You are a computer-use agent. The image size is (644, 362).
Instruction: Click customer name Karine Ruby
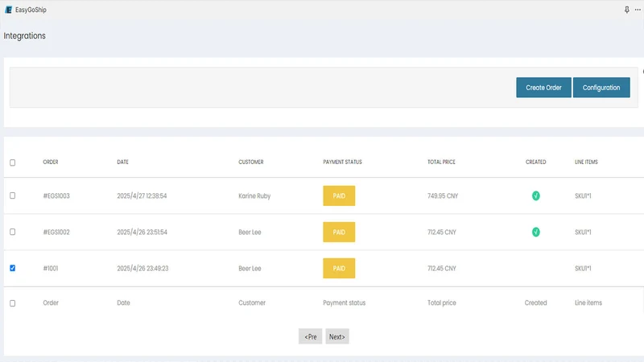254,195
